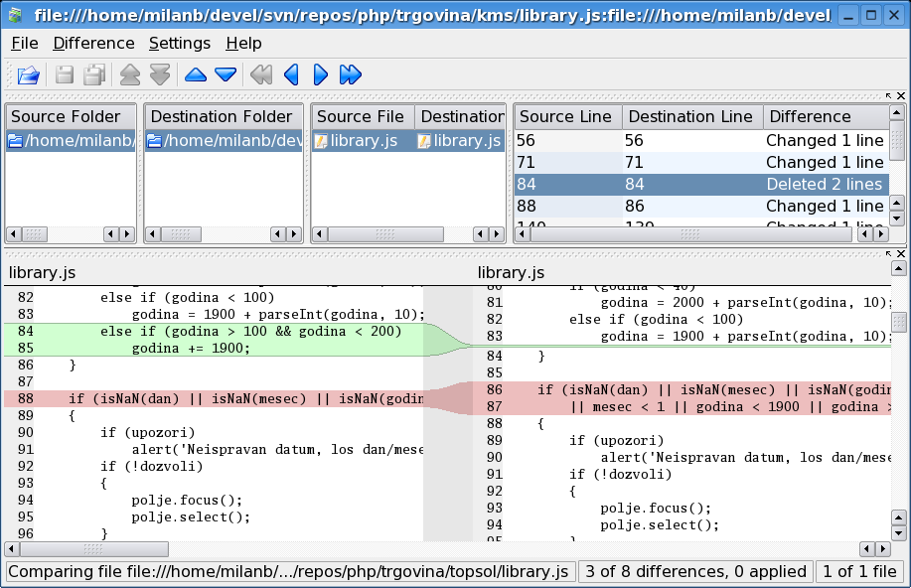Select library.js in the Source File list
The height and width of the screenshot is (588, 911).
coord(362,141)
